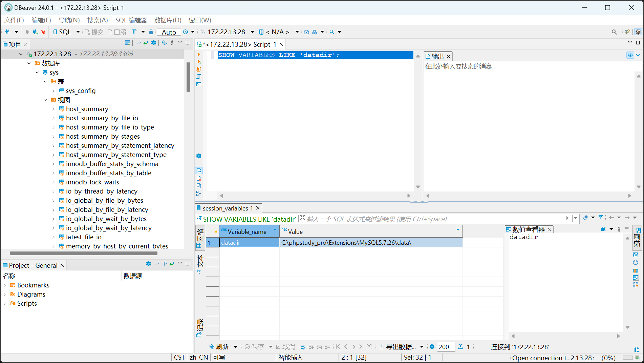
Task: Click the Value column header
Action: [371, 231]
